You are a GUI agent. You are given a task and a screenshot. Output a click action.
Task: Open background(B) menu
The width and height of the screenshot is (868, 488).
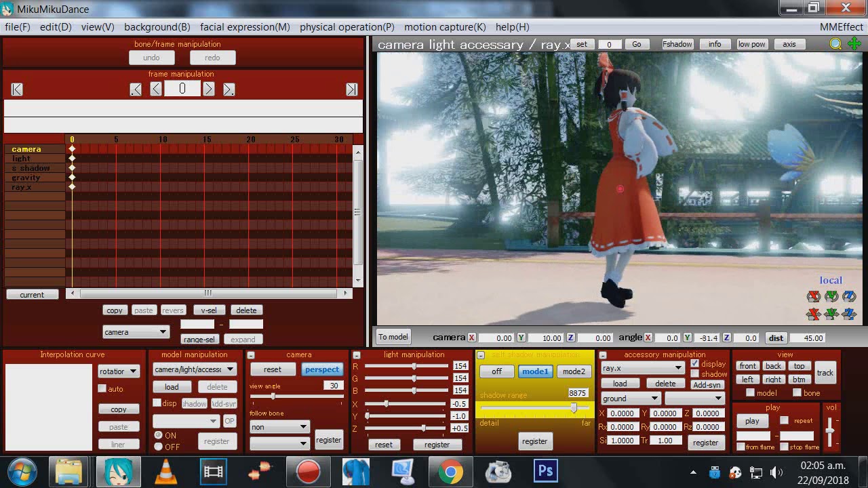(x=157, y=27)
